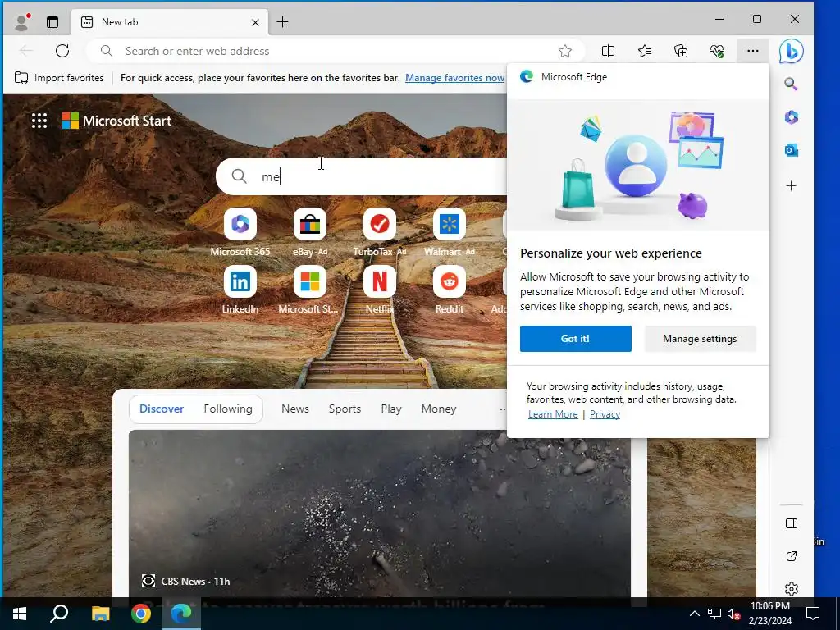Click search magnifier in page search box
The image size is (840, 630).
tap(239, 176)
